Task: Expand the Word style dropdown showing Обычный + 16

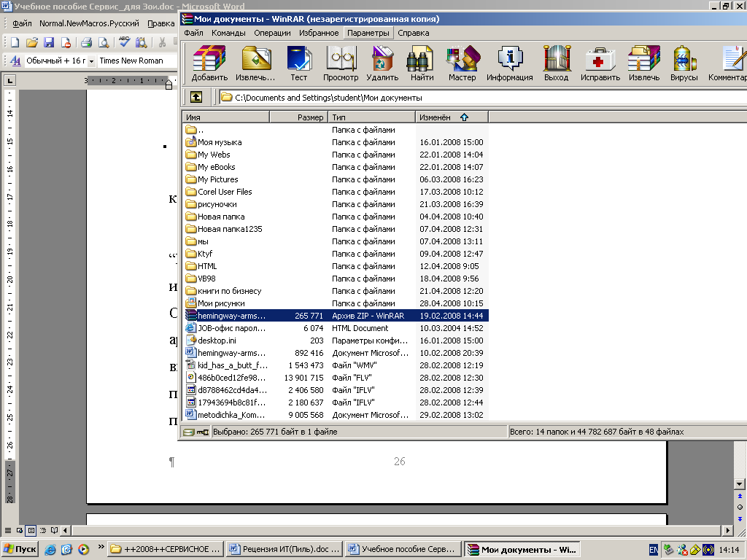Action: point(91,61)
